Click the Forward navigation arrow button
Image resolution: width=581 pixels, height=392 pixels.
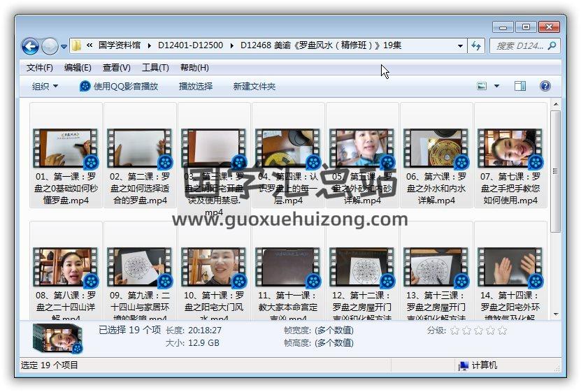point(50,46)
